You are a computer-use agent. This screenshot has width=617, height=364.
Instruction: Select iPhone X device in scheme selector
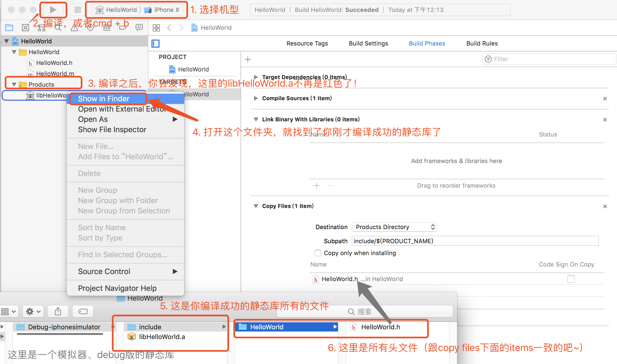click(x=166, y=10)
